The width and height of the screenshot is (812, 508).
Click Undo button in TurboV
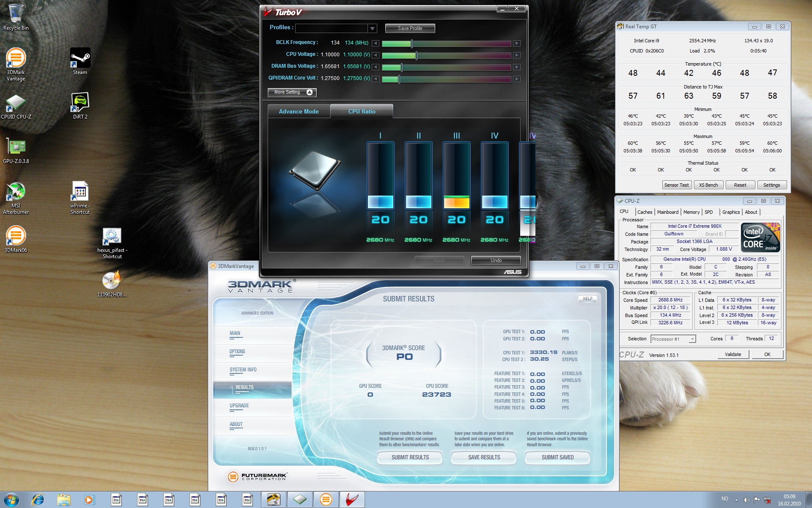496,260
